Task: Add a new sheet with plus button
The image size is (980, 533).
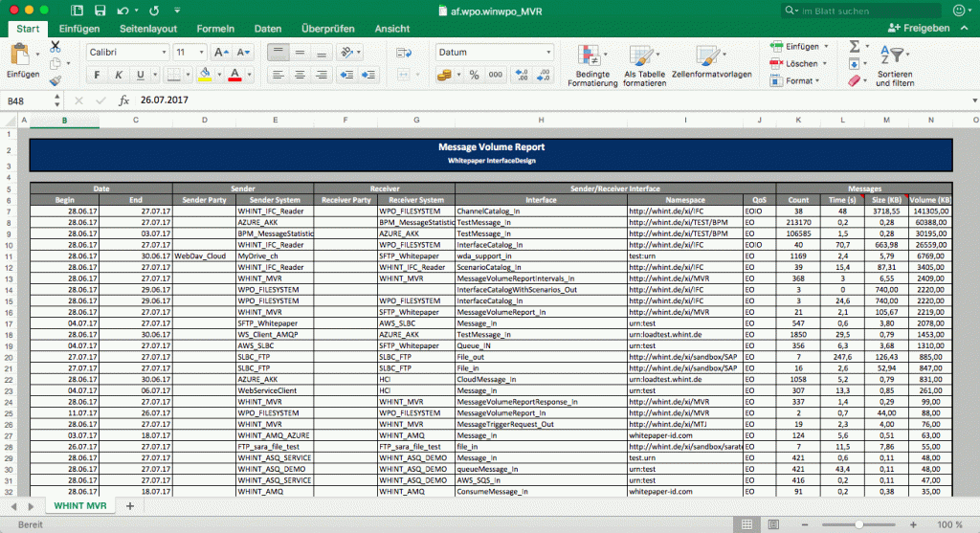Action: 130,506
